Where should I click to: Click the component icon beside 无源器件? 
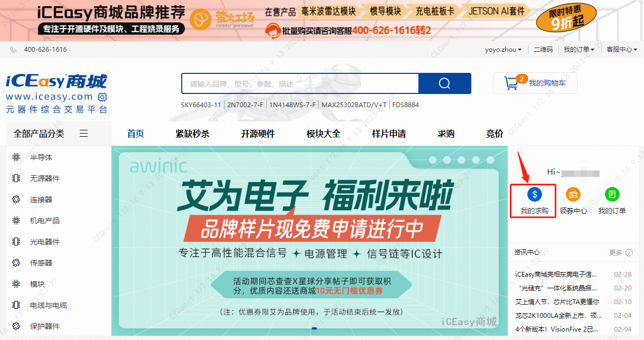pyautogui.click(x=16, y=178)
